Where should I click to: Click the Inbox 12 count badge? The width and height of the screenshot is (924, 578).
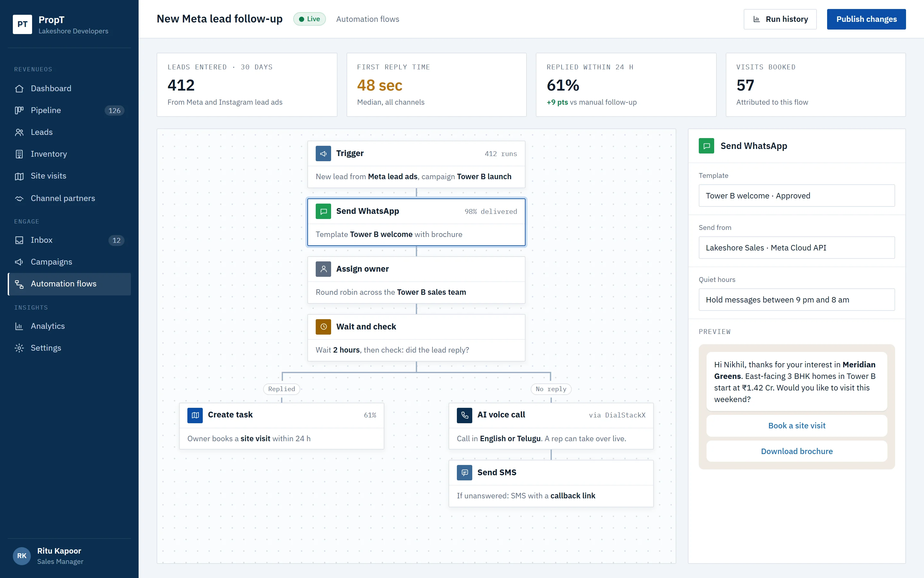(116, 240)
